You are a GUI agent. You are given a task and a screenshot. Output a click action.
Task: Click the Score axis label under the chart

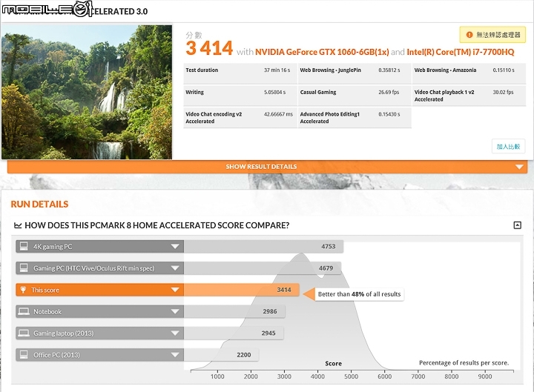pyautogui.click(x=334, y=363)
